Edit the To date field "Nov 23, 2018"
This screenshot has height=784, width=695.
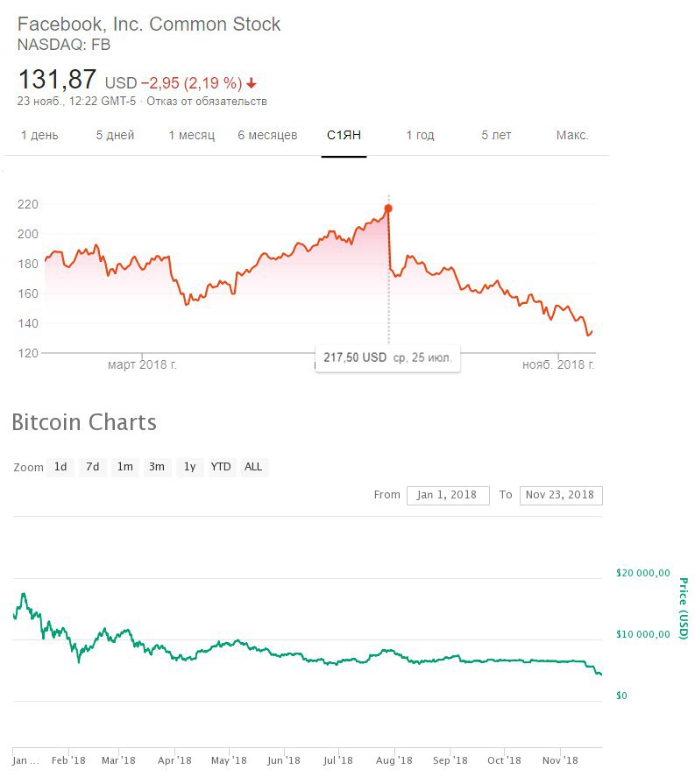click(x=560, y=495)
